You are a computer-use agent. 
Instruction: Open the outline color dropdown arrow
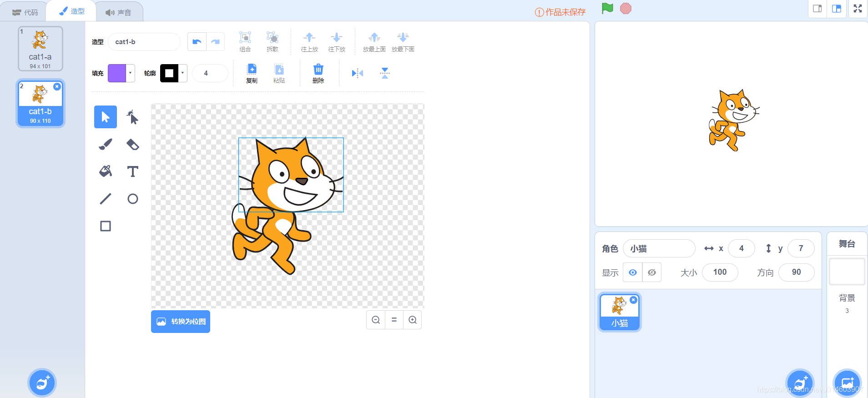click(x=183, y=73)
